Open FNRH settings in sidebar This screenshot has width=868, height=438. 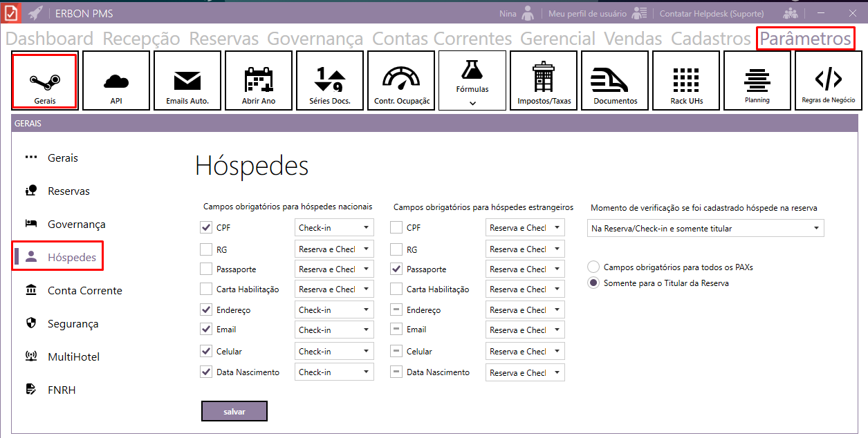click(62, 390)
